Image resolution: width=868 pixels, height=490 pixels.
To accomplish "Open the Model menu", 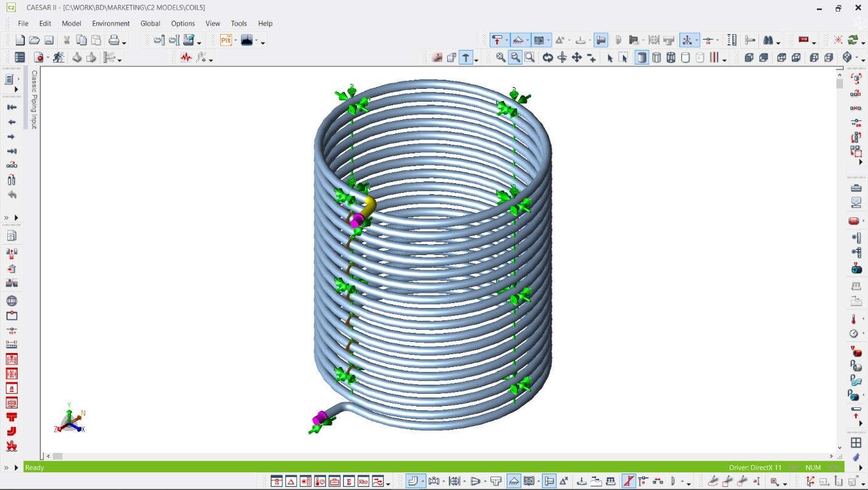I will click(71, 23).
